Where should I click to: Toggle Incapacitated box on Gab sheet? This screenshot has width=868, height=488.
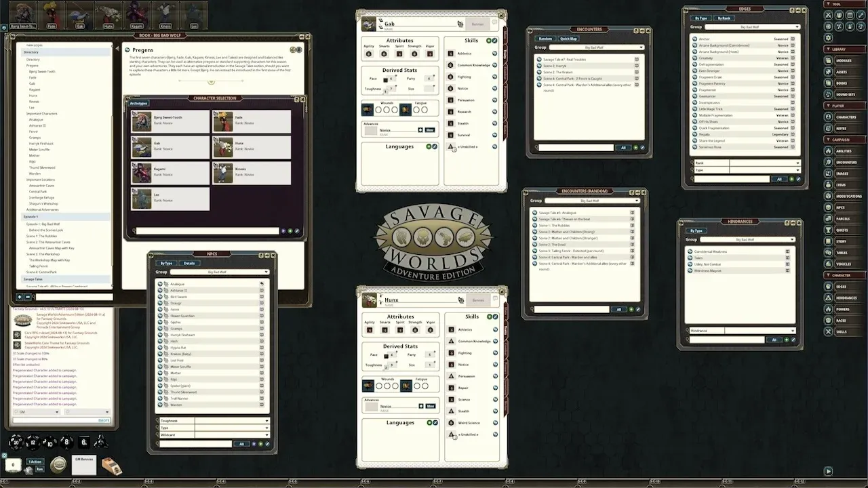tap(405, 109)
